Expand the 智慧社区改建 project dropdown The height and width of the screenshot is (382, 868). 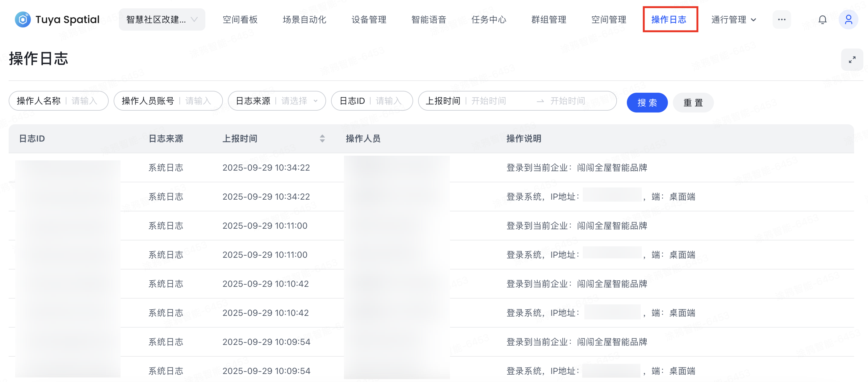point(162,19)
